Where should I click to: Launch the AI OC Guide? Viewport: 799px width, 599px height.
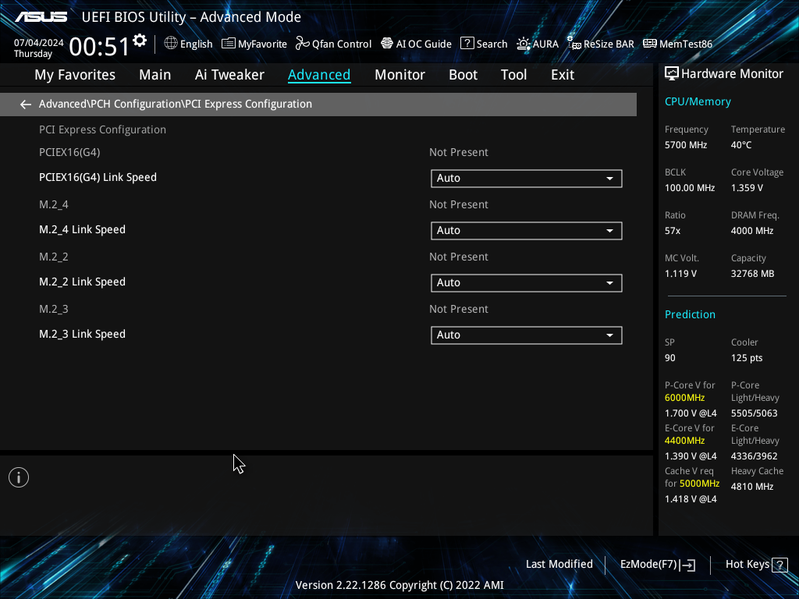[416, 44]
